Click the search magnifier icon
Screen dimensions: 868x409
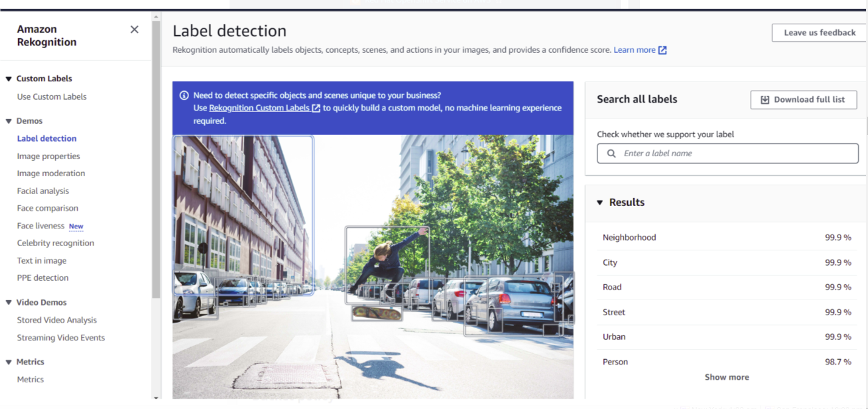[x=611, y=154]
